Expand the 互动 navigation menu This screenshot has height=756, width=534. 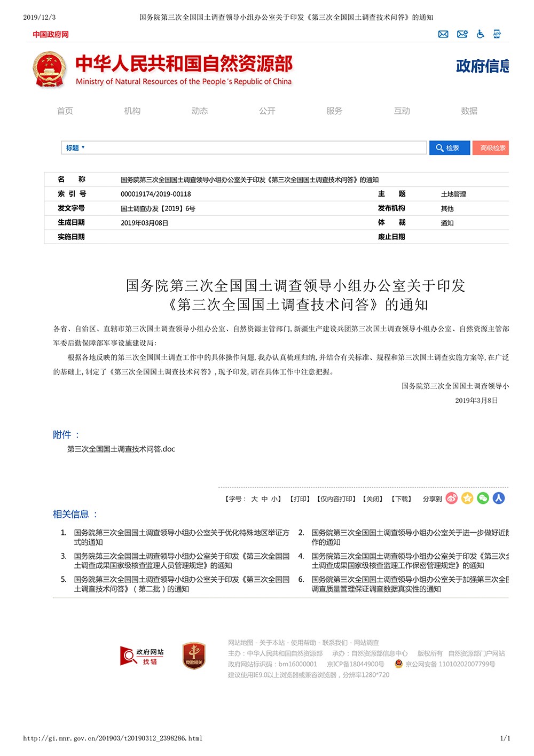pyautogui.click(x=402, y=111)
